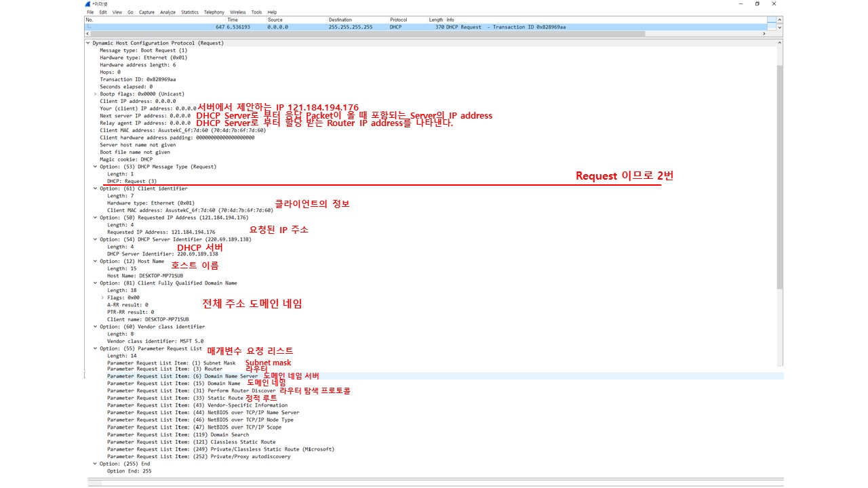Collapse Option (60) Vendor class identifier
This screenshot has height=488, width=868.
[x=96, y=327]
